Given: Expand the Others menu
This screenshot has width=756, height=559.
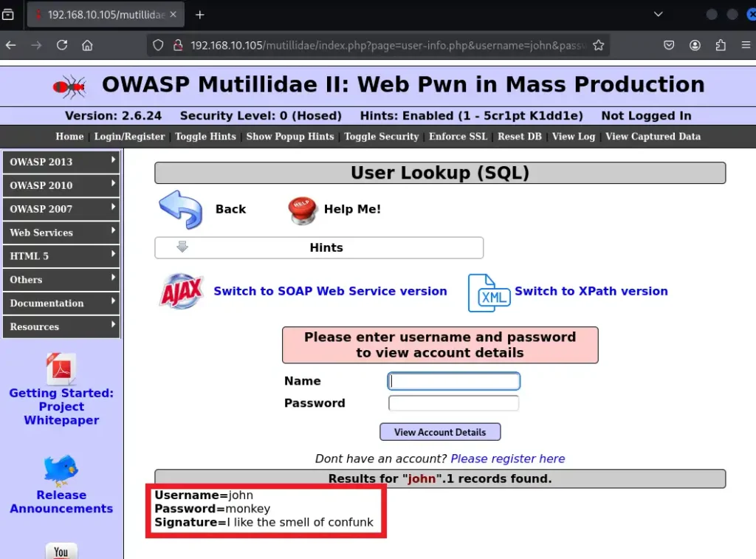Looking at the screenshot, I should click(61, 280).
